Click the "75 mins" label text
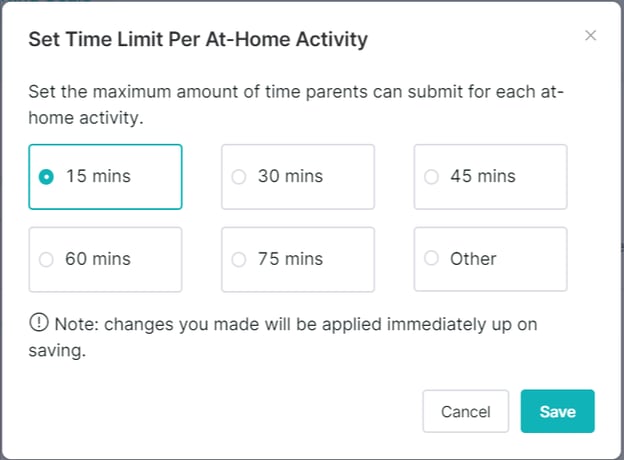 coord(290,259)
